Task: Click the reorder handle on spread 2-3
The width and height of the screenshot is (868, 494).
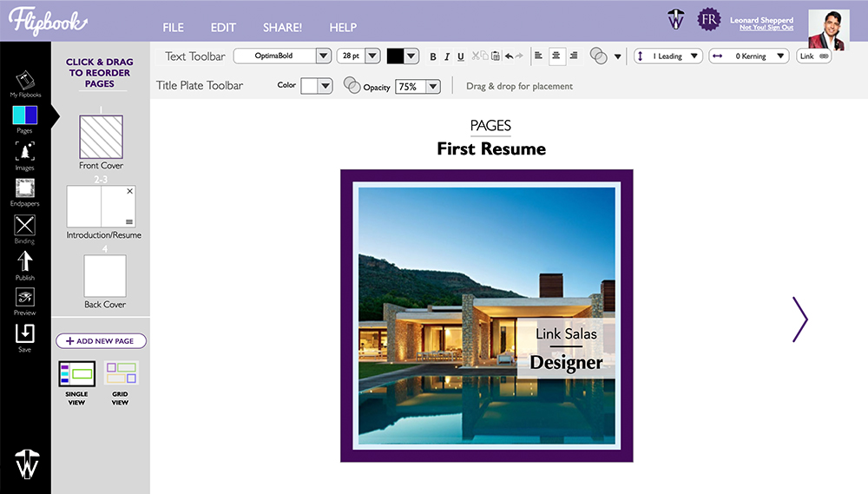Action: pos(129,221)
